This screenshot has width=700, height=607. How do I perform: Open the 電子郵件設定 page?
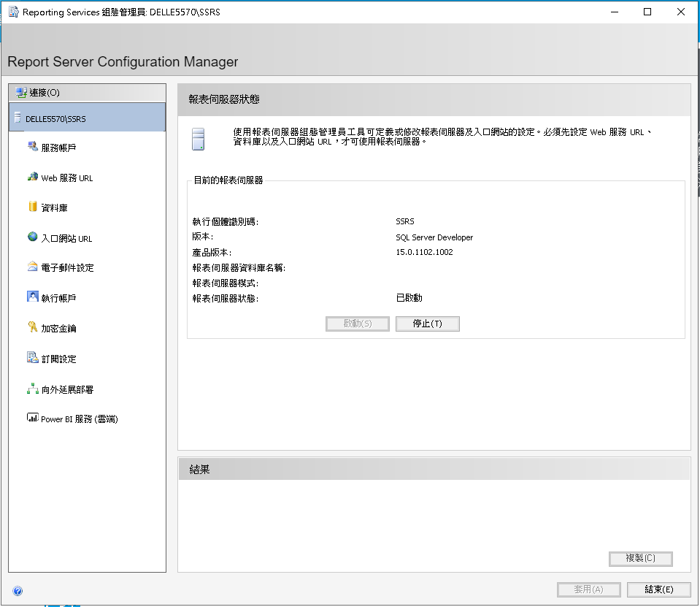pyautogui.click(x=67, y=267)
